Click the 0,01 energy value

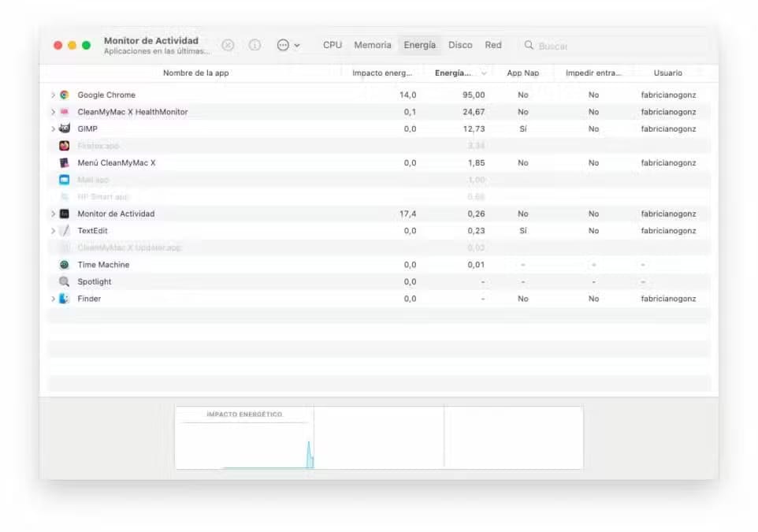tap(476, 265)
